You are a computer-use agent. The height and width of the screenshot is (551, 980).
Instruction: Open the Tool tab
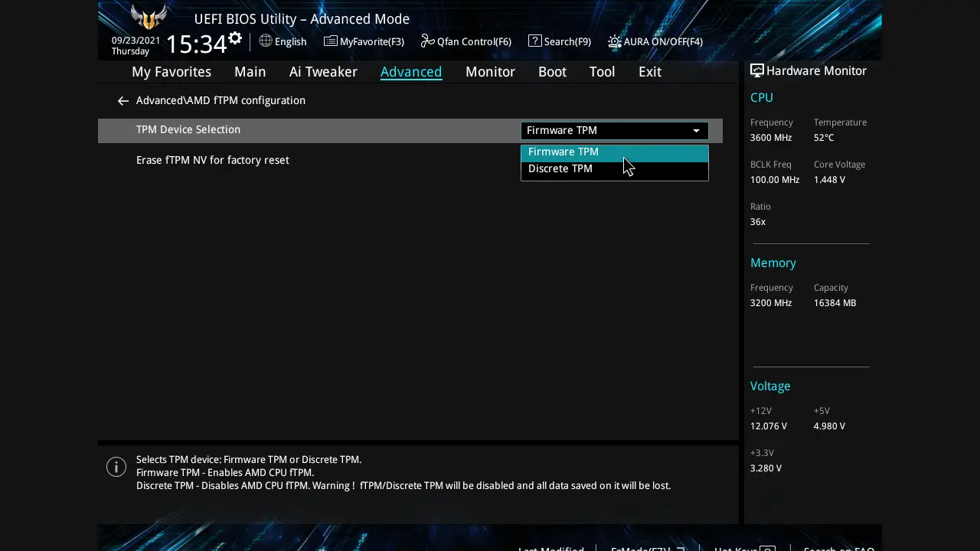[x=603, y=72]
